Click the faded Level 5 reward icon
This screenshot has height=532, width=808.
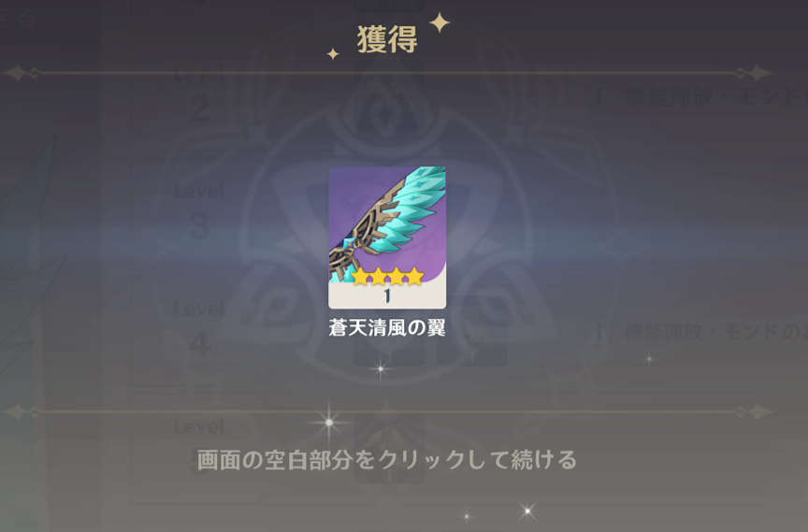389,449
